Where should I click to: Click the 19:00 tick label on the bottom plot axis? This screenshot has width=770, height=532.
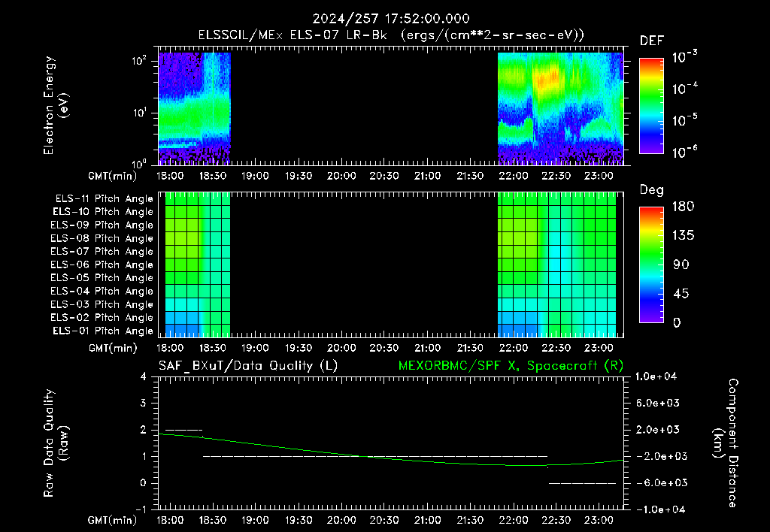coord(255,520)
